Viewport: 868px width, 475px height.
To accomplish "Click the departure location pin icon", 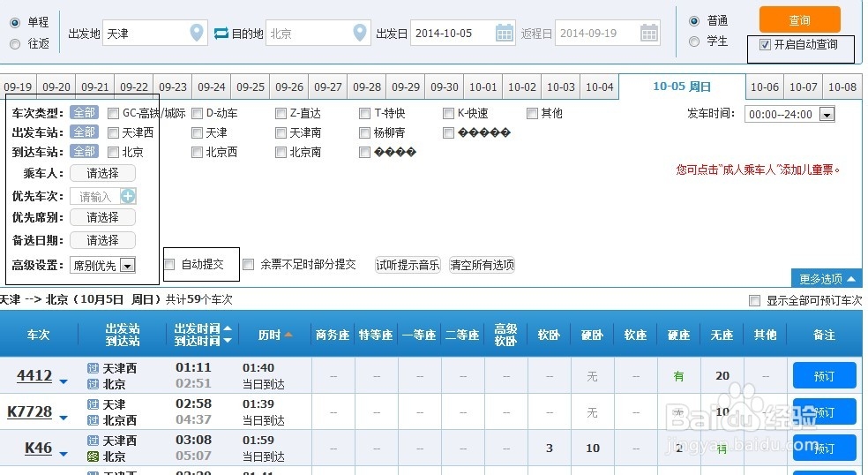I will (x=196, y=33).
